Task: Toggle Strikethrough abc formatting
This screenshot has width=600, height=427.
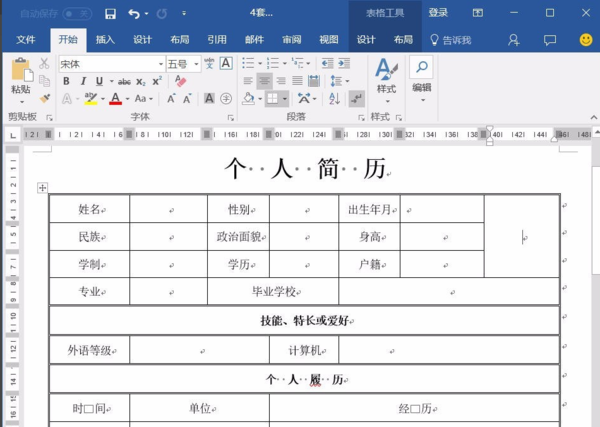Action: [124, 81]
